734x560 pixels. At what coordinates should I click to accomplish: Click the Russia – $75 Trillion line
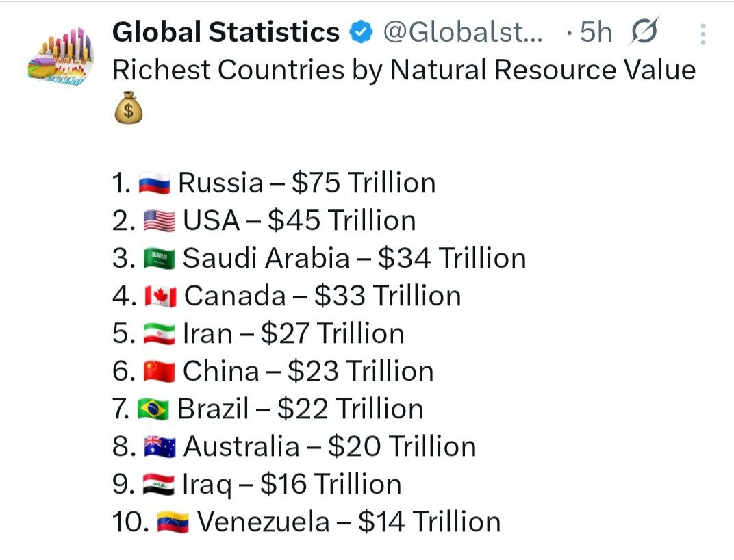(274, 183)
